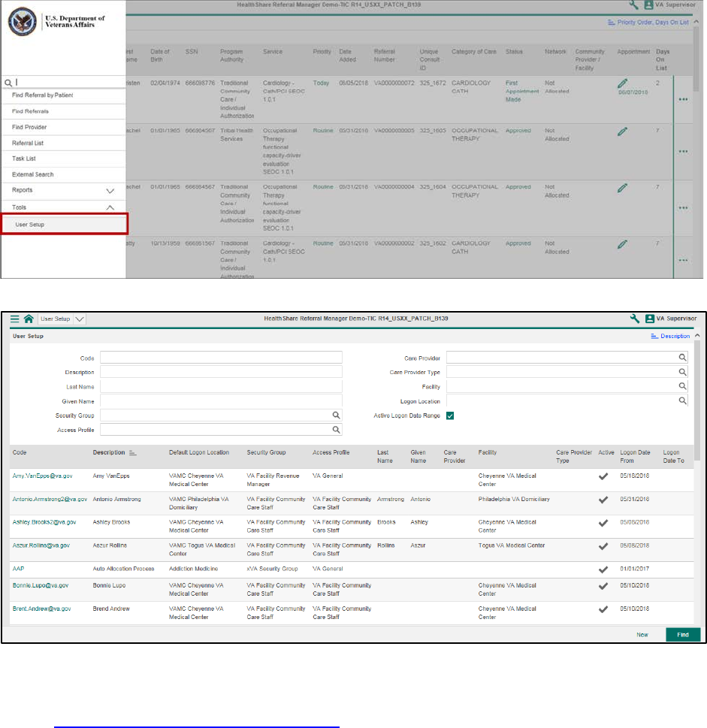707x728 pixels.
Task: Open the Aszur.Rollins@va.gov user link
Action: click(x=41, y=545)
